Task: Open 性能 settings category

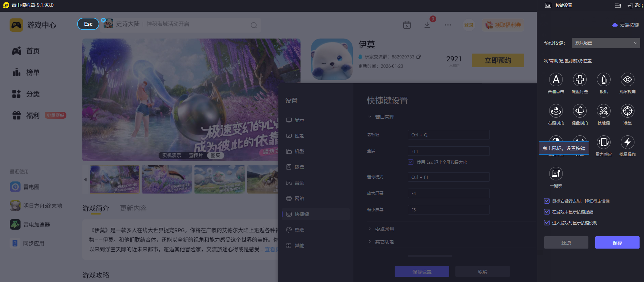Action: point(316,136)
